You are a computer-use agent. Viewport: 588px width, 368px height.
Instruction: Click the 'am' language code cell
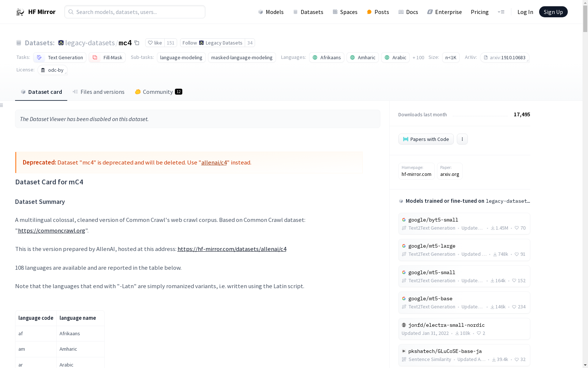[36, 349]
